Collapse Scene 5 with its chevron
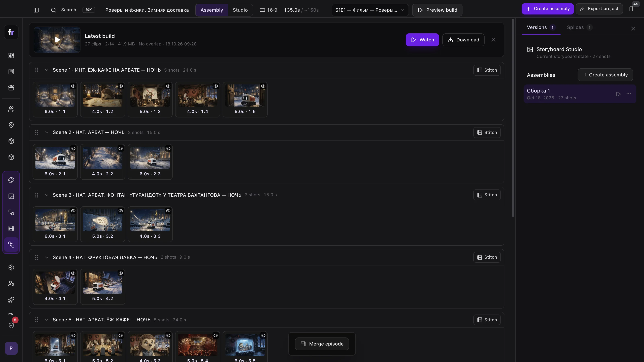644x362 pixels. coord(46,320)
